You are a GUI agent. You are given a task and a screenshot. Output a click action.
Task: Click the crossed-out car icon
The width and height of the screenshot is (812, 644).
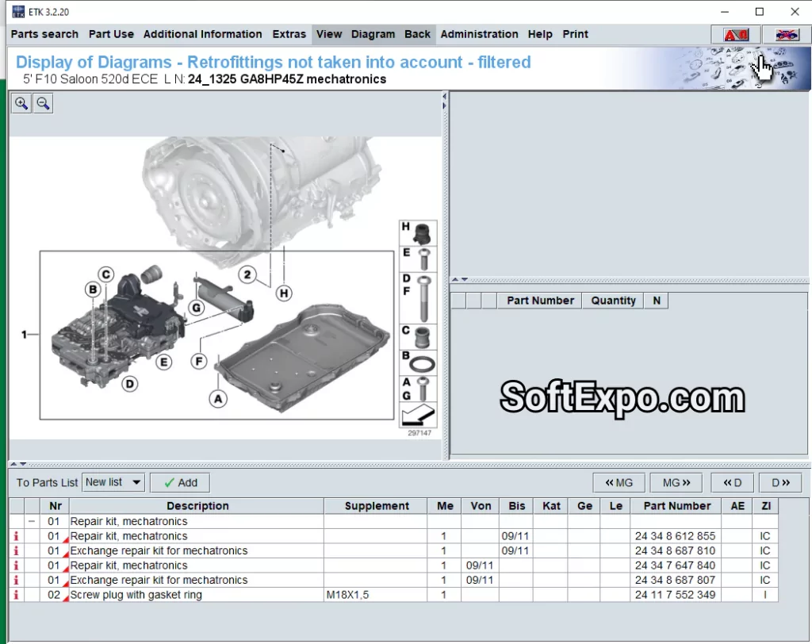(x=786, y=35)
